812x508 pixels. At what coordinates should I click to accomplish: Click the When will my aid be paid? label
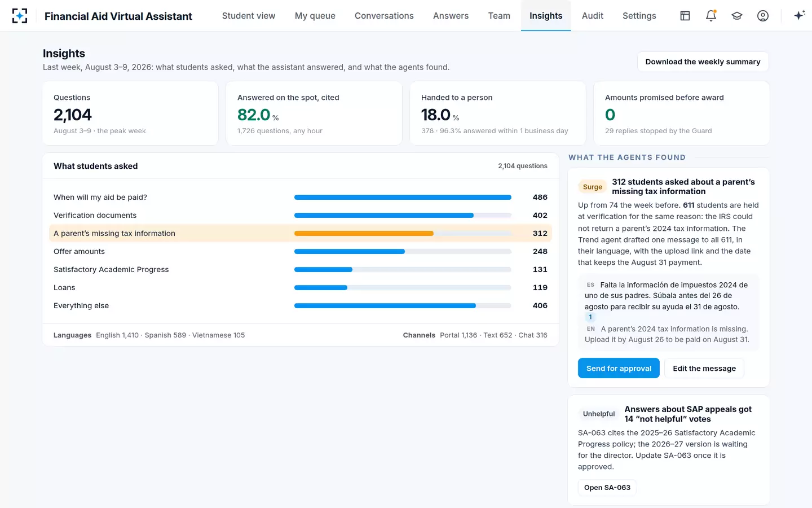point(100,197)
